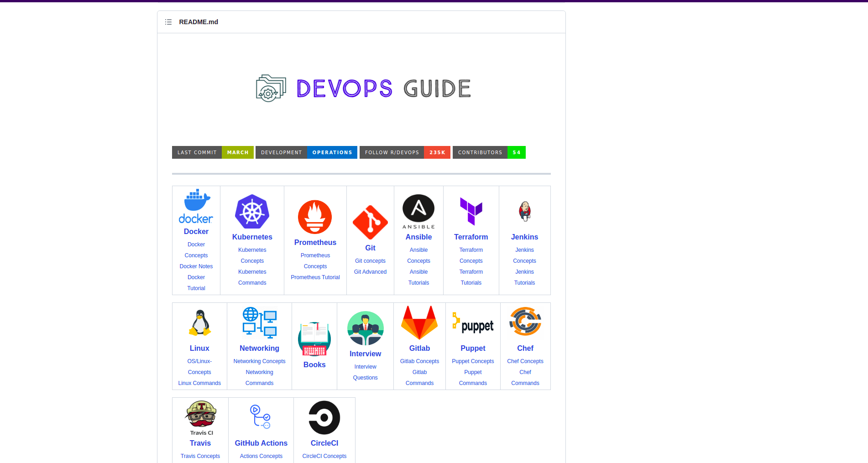Open the Git heading link
Image resolution: width=868 pixels, height=463 pixels.
point(370,248)
